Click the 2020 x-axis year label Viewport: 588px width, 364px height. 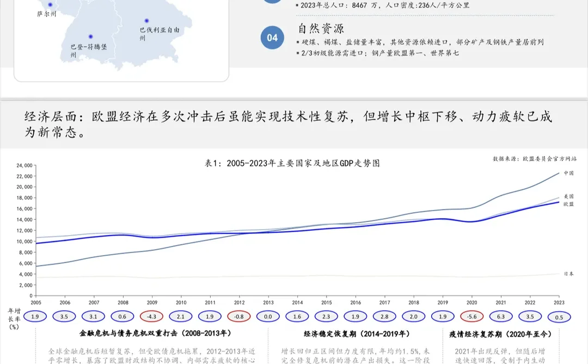[x=471, y=303]
